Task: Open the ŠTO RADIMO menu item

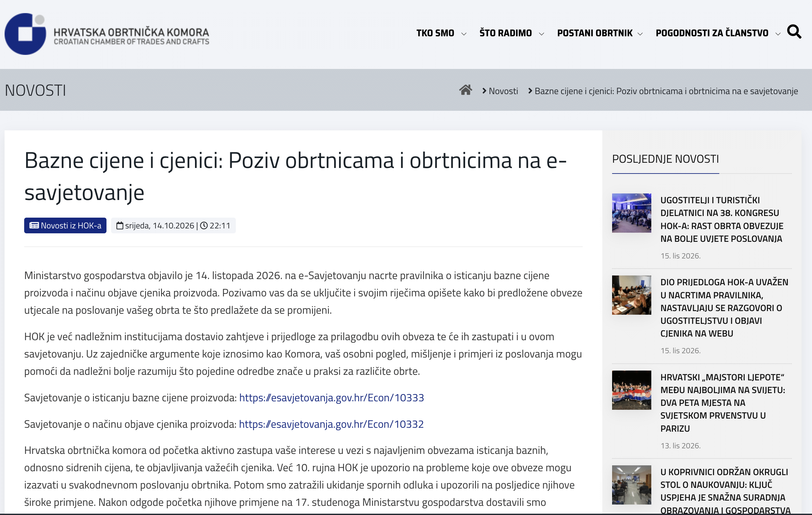Action: point(506,33)
